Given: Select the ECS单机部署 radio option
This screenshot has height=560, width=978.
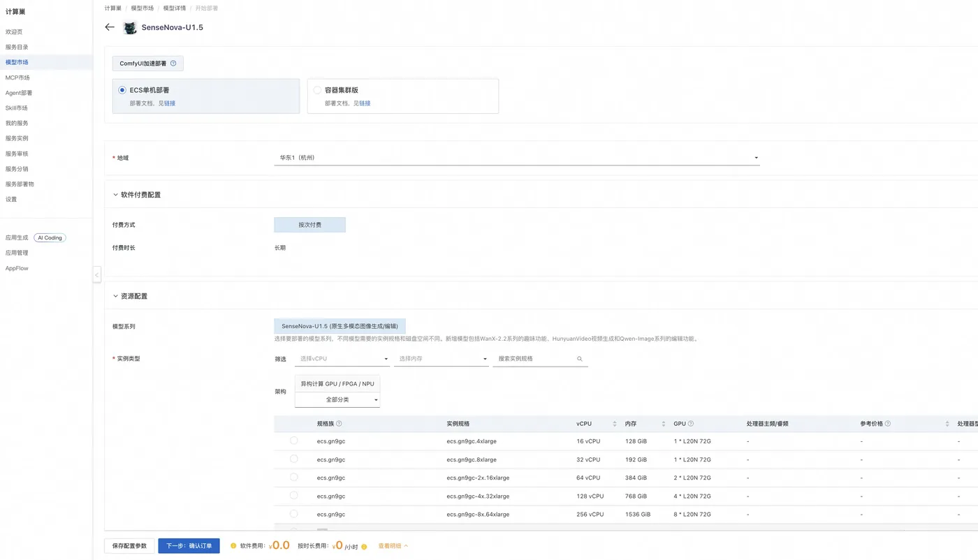Looking at the screenshot, I should (123, 90).
